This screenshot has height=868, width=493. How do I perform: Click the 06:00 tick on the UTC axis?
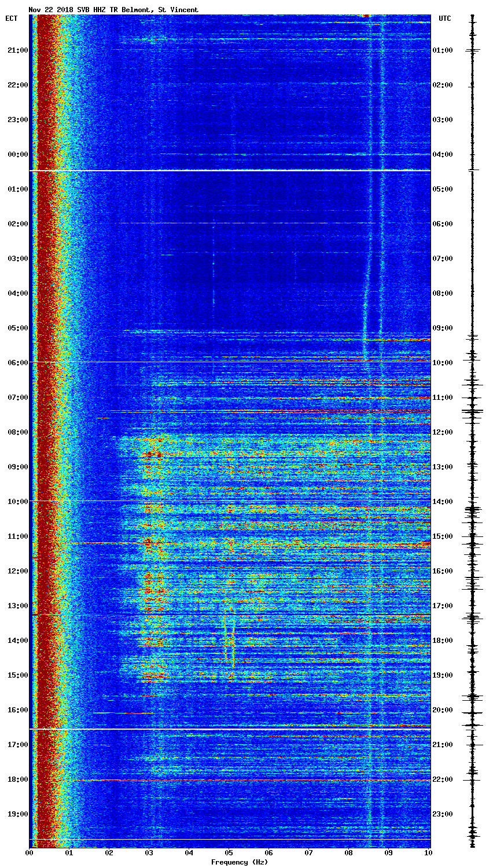pos(443,224)
